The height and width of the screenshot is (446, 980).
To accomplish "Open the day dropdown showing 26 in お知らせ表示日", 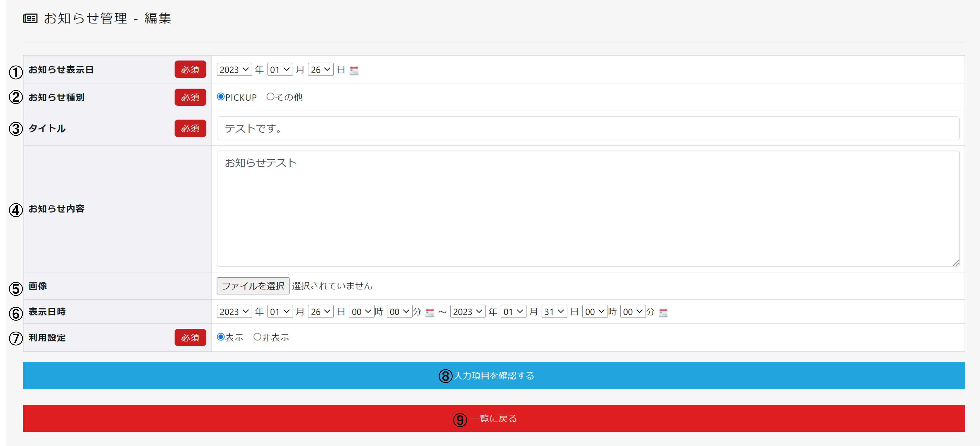I will pyautogui.click(x=320, y=70).
